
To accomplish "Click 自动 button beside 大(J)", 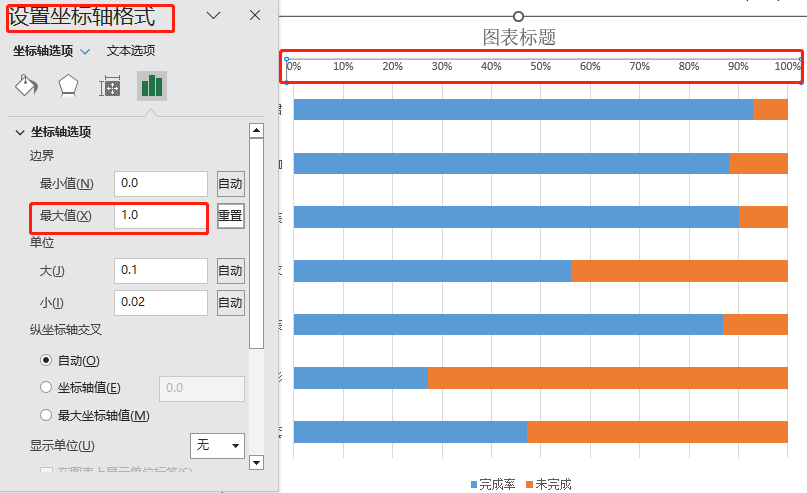I will click(231, 271).
